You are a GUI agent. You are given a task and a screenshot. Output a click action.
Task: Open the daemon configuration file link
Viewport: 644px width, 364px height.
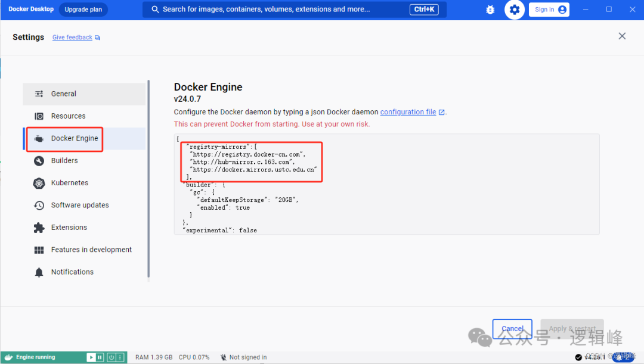pos(408,111)
